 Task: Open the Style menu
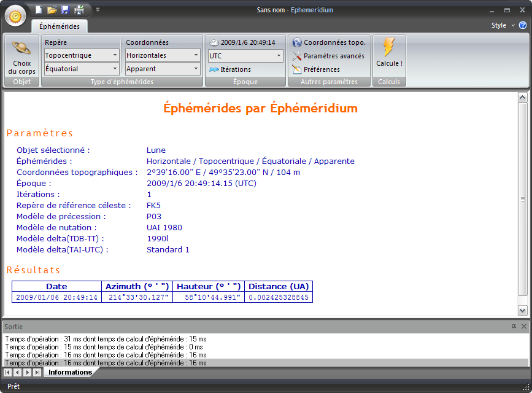[x=502, y=25]
